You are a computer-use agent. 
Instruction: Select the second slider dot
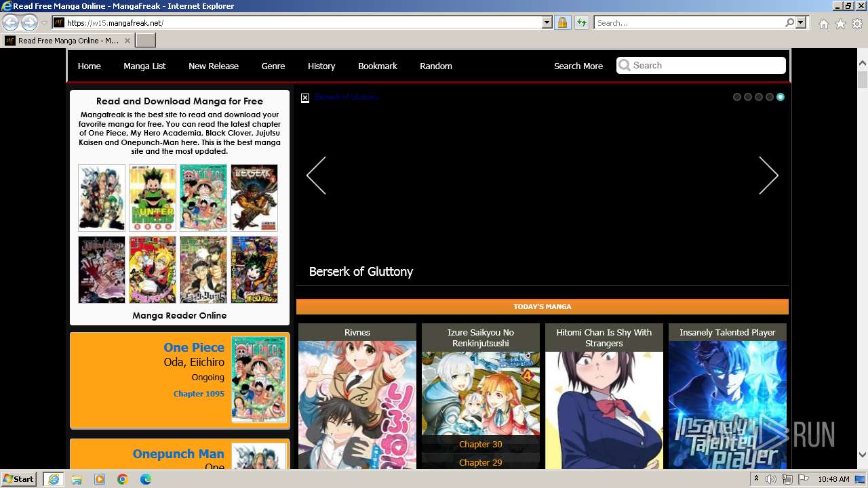[x=748, y=97]
